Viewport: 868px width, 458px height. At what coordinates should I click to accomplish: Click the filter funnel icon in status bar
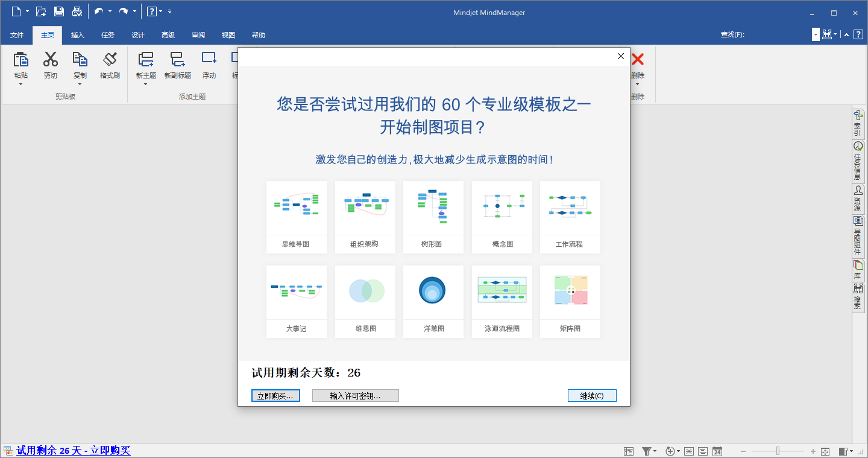(647, 451)
